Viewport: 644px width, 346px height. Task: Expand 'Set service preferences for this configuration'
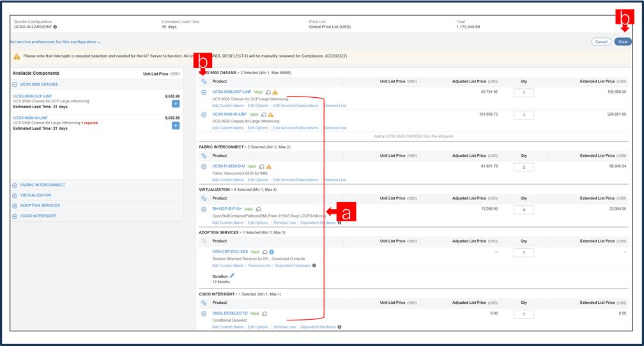pos(56,42)
